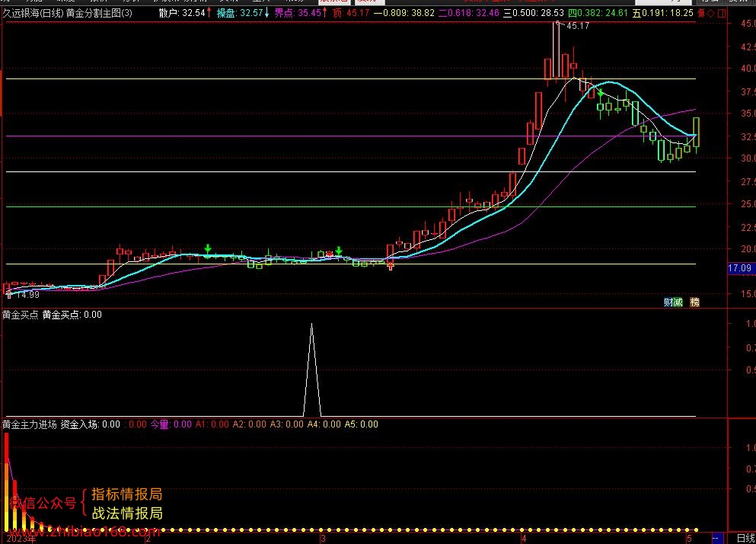756x544 pixels.
Task: Click the 五0.191: 18.25 level label
Action: coord(662,13)
